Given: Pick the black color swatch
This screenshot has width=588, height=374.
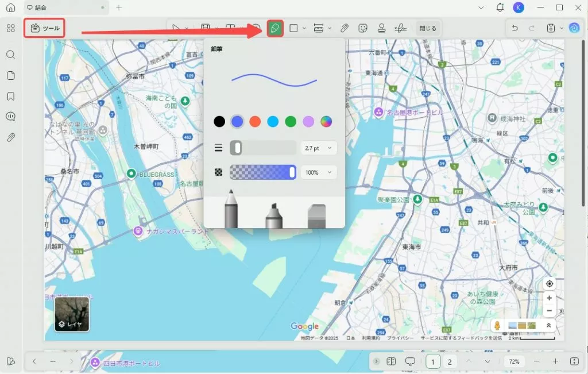Looking at the screenshot, I should 219,122.
